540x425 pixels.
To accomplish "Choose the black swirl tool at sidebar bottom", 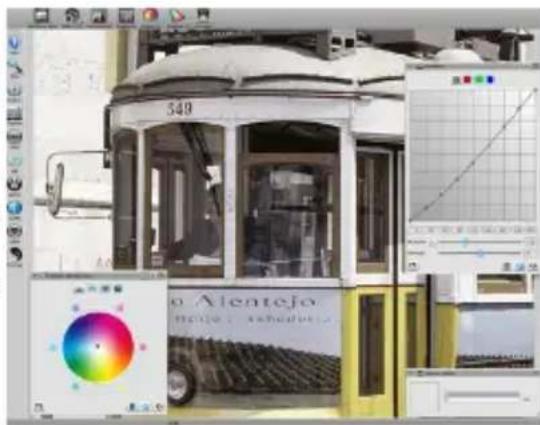I will pos(15,255).
